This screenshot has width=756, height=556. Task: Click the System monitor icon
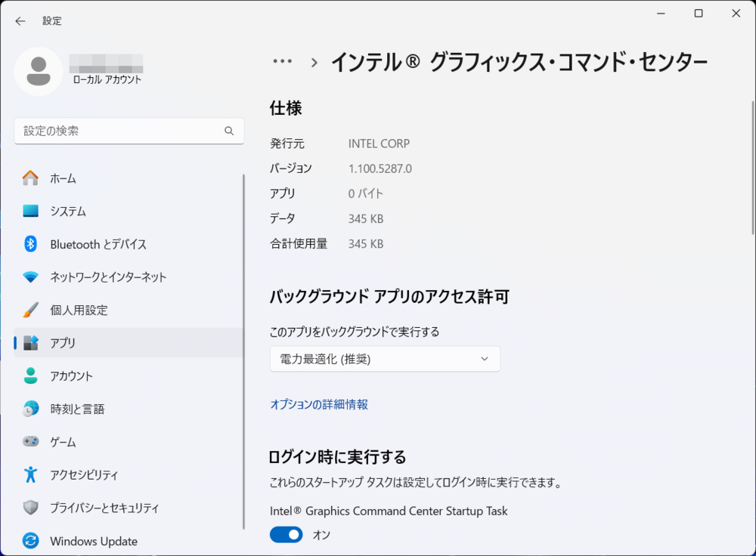[x=30, y=211]
